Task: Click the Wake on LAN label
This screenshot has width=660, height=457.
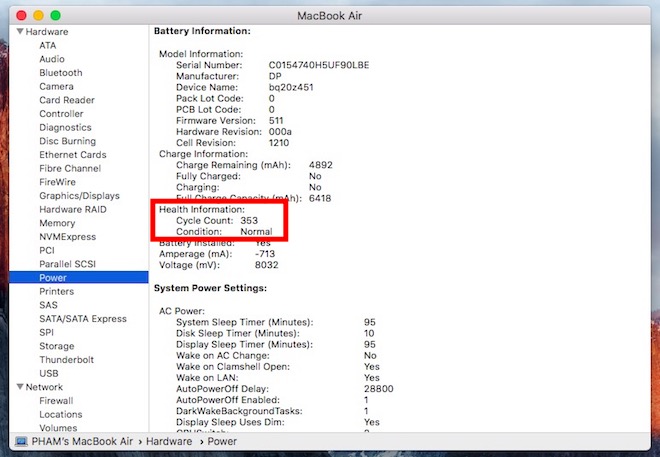Action: click(x=207, y=378)
